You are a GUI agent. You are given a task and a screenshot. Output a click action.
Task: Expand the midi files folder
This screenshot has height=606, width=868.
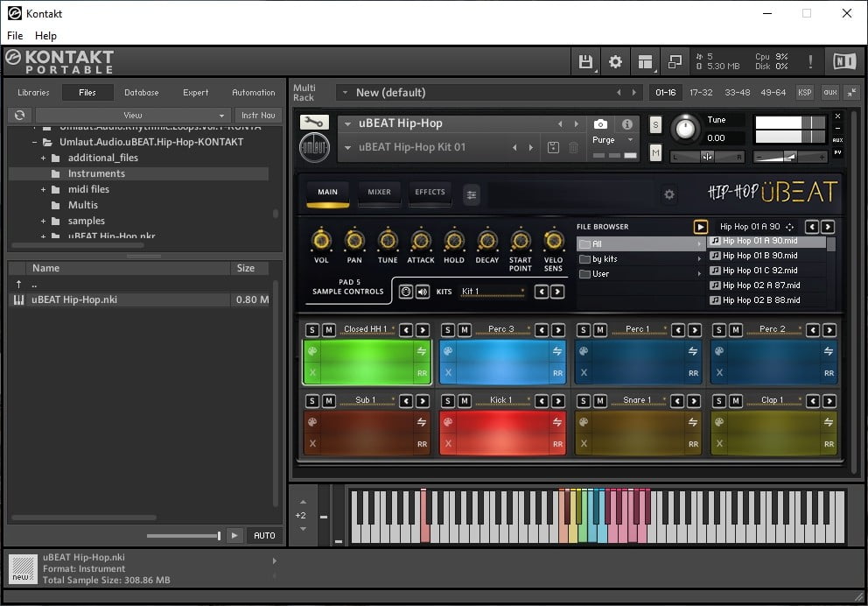[x=43, y=189]
